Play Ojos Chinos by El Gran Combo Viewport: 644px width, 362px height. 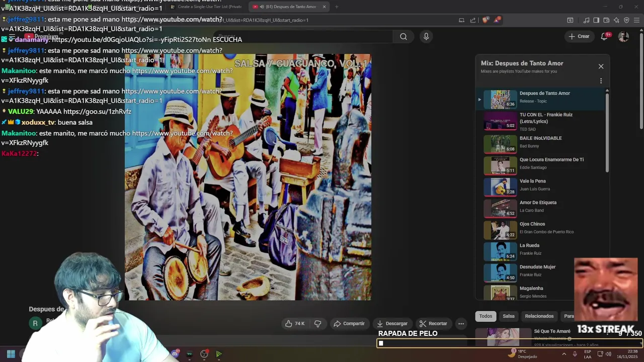pyautogui.click(x=540, y=229)
